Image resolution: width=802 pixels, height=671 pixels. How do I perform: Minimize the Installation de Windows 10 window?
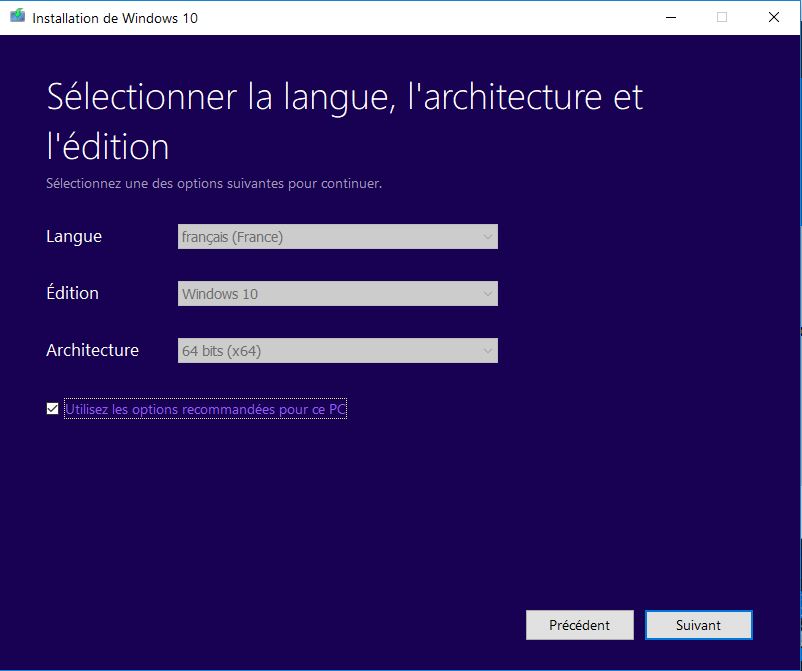671,17
